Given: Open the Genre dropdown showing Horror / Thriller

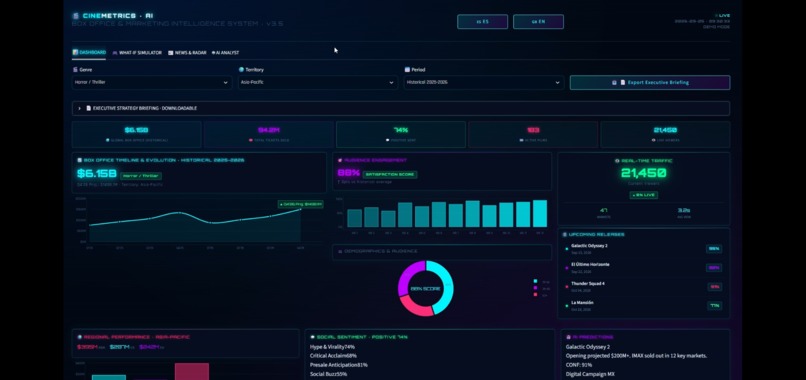Looking at the screenshot, I should 152,82.
